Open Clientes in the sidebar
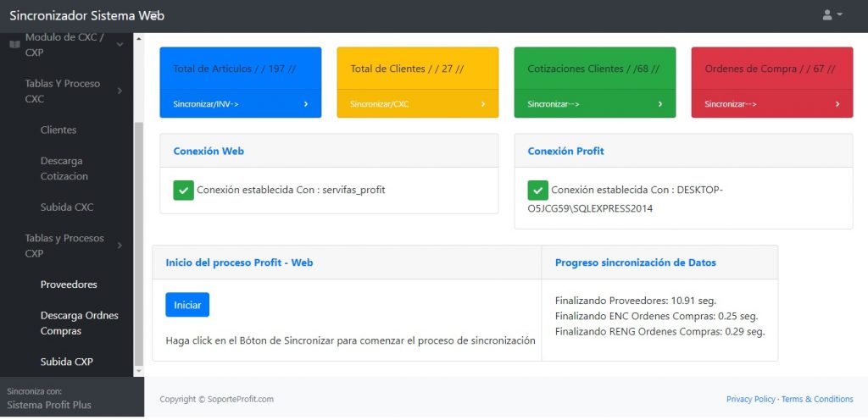Screen dimensions: 868x420 pyautogui.click(x=58, y=130)
